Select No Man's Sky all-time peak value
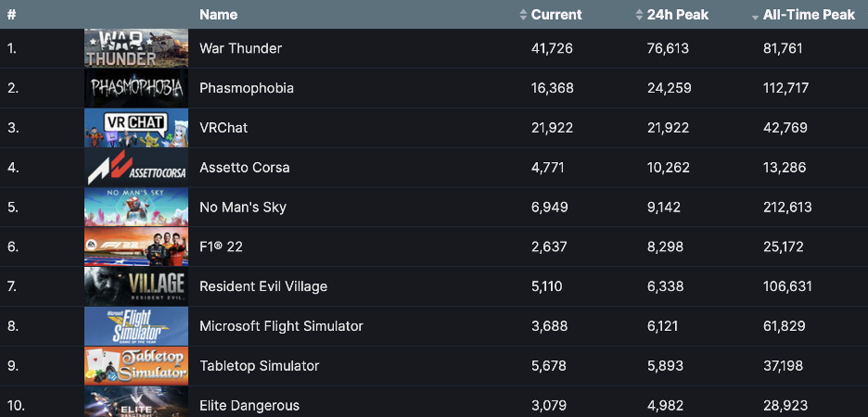Image resolution: width=868 pixels, height=417 pixels. (x=787, y=208)
